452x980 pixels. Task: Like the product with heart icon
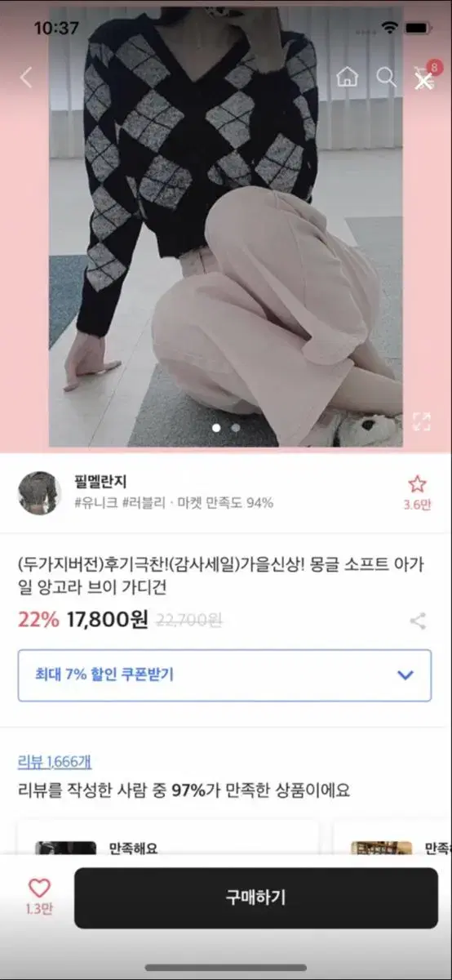coord(39,897)
